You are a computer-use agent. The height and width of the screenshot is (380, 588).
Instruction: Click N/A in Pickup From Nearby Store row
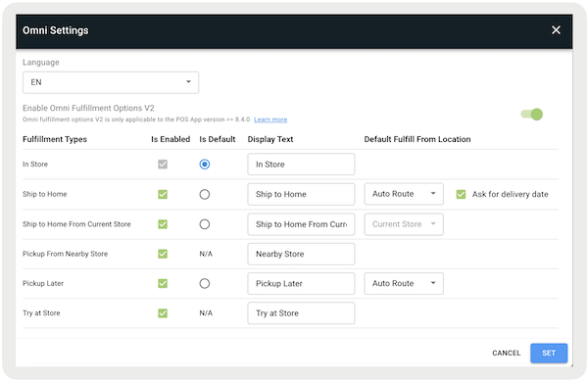[x=206, y=254]
